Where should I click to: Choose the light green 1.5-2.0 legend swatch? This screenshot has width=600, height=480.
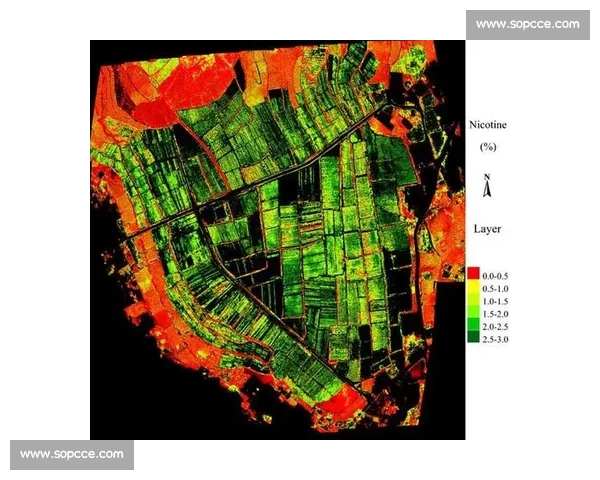point(472,313)
